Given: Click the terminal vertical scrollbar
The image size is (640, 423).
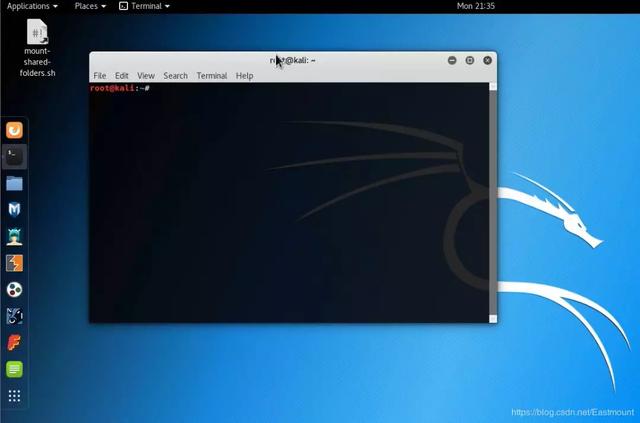Looking at the screenshot, I should pyautogui.click(x=493, y=203).
